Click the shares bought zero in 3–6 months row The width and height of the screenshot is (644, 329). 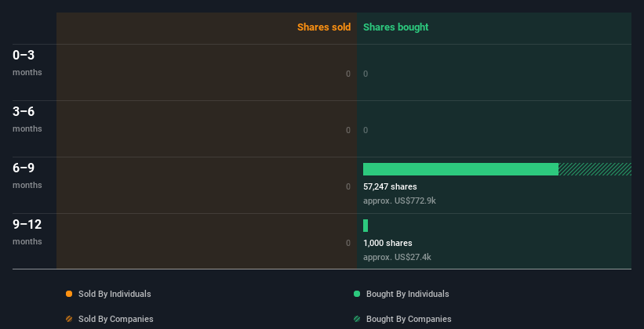[366, 130]
